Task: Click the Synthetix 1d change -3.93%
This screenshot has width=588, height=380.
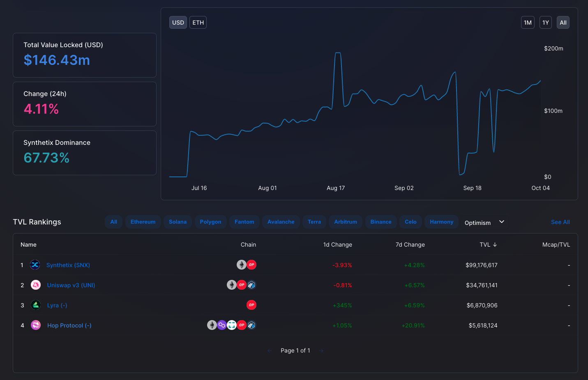Action: coord(342,265)
